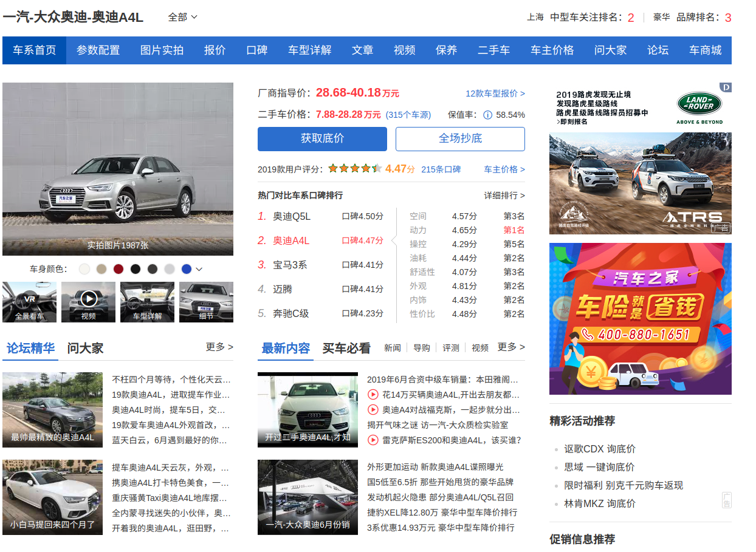Expand the 全部 dropdown next to title
Viewport: 756px width, 552px height.
click(183, 17)
